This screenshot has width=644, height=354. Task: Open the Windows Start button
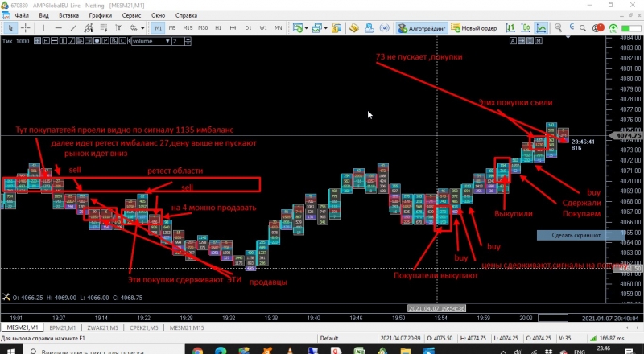pyautogui.click(x=11, y=350)
